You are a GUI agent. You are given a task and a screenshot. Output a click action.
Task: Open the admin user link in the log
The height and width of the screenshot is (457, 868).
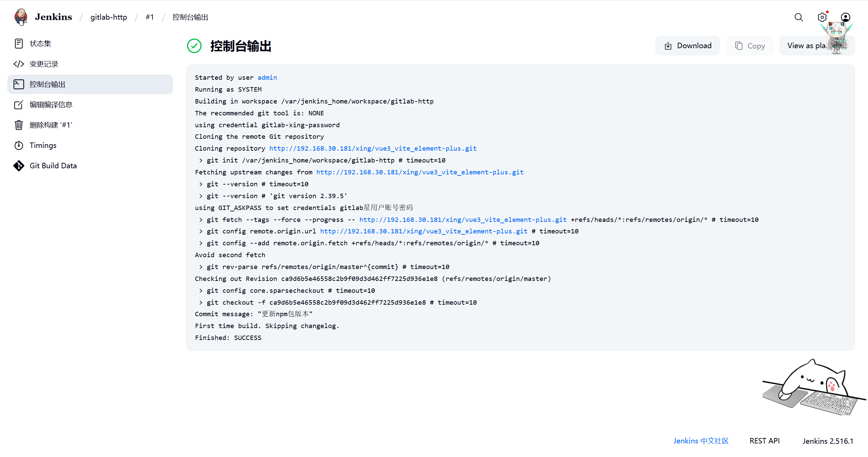click(267, 77)
